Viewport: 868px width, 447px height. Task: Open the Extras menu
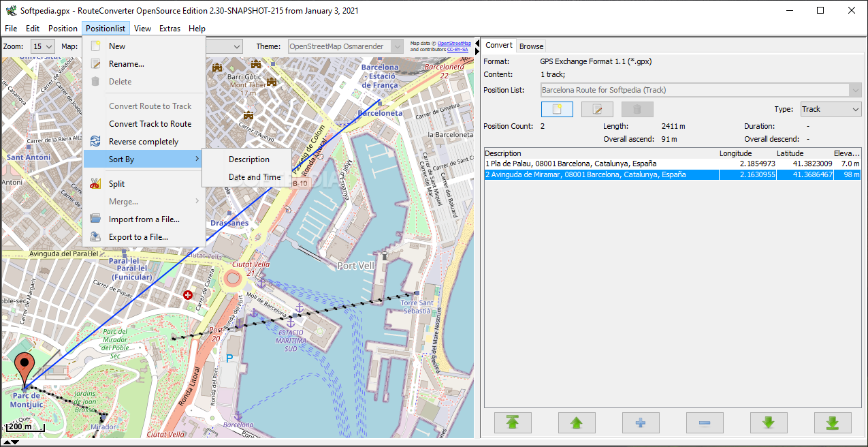click(170, 29)
